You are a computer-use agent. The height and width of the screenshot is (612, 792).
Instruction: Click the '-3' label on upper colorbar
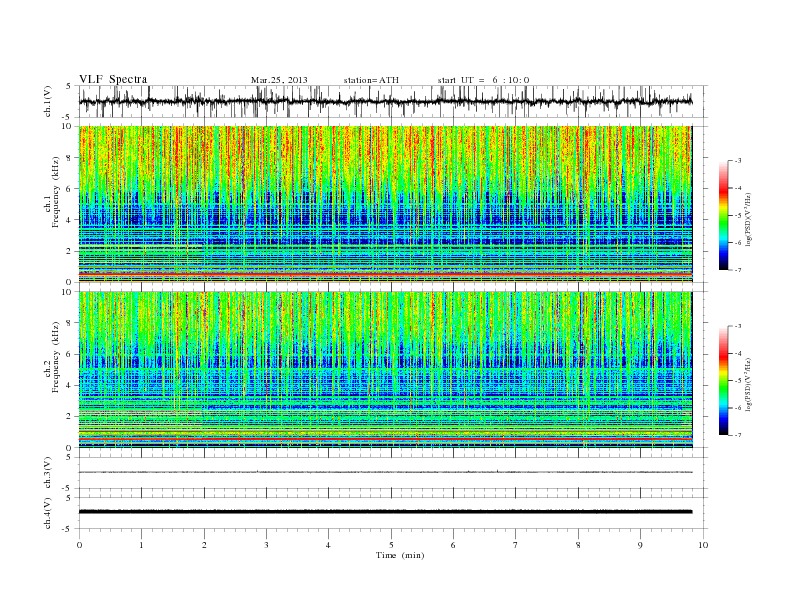(x=738, y=161)
